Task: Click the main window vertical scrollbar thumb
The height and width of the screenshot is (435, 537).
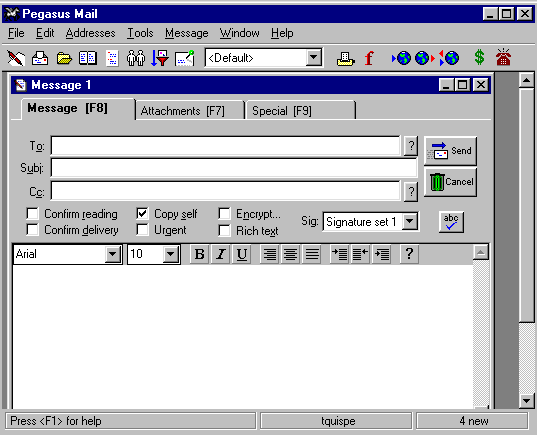Action: 527,205
